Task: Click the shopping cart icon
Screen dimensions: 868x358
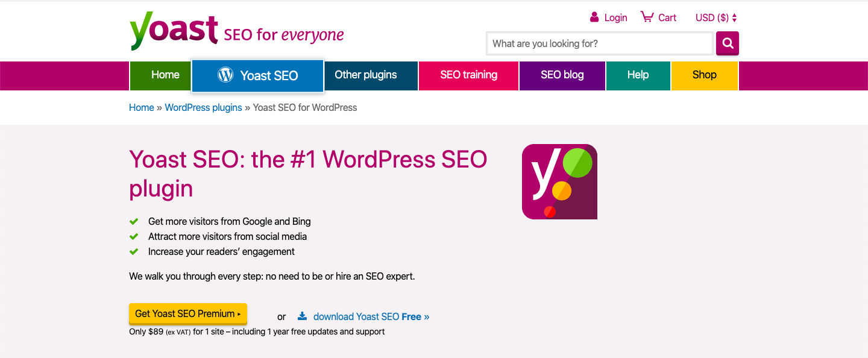Action: point(647,17)
